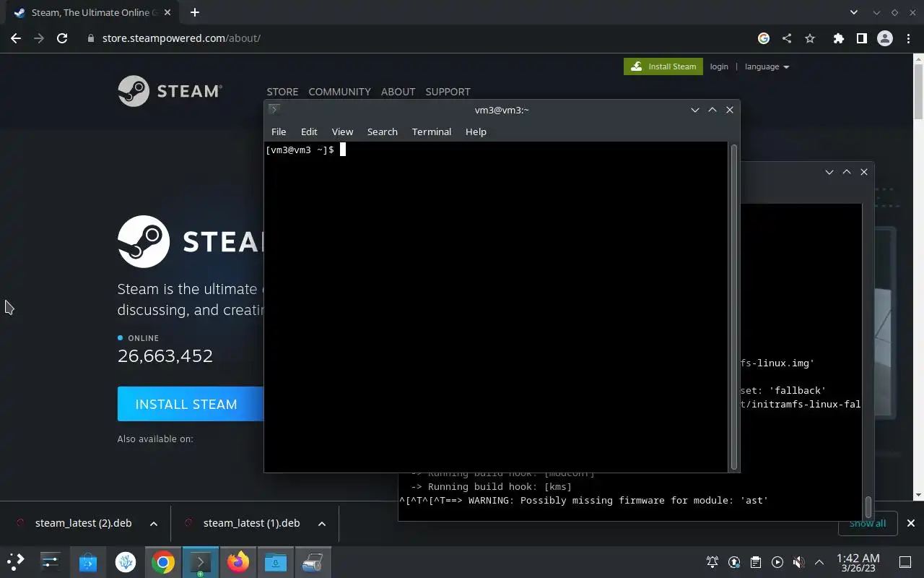Open the terminal Search menu
The height and width of the screenshot is (578, 924).
pyautogui.click(x=383, y=131)
